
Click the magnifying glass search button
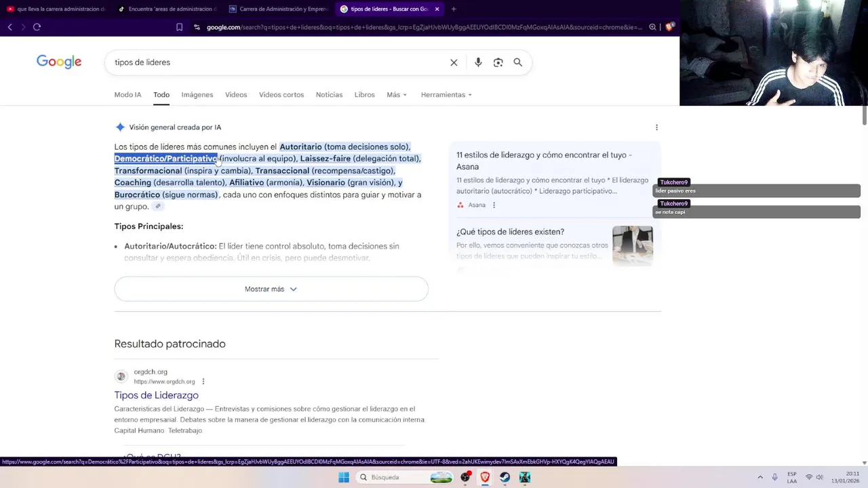(x=517, y=62)
